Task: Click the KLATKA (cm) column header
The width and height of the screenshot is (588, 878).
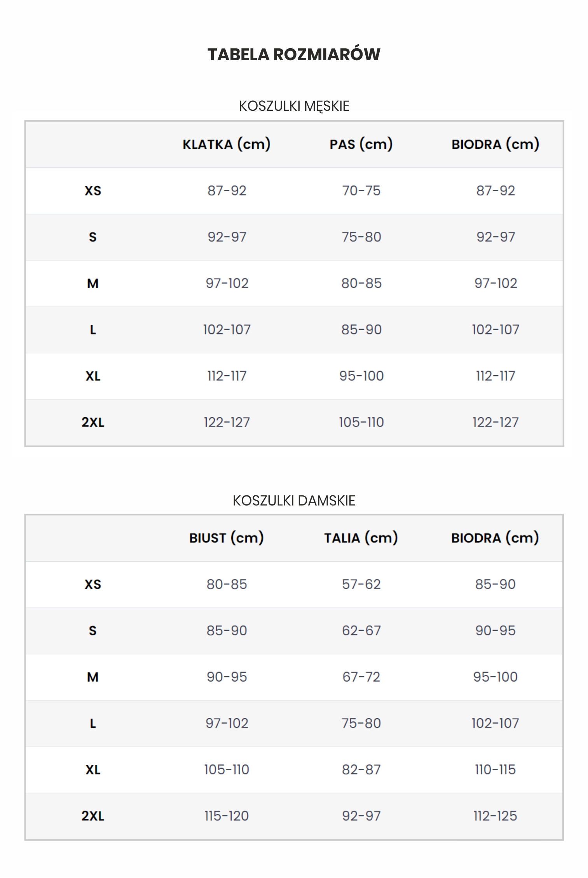Action: [227, 144]
